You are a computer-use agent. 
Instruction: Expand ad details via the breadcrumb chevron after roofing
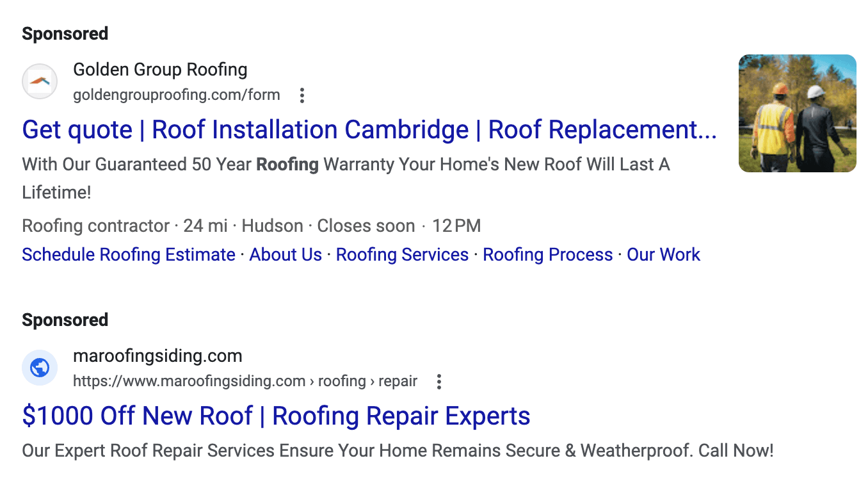(x=374, y=380)
